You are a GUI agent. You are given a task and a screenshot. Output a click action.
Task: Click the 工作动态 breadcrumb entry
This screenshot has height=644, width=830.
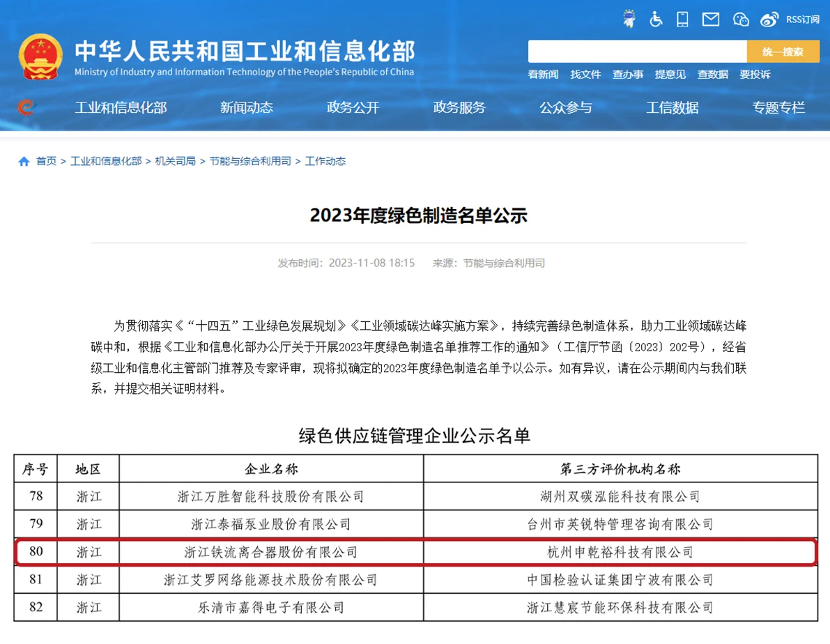pyautogui.click(x=325, y=160)
